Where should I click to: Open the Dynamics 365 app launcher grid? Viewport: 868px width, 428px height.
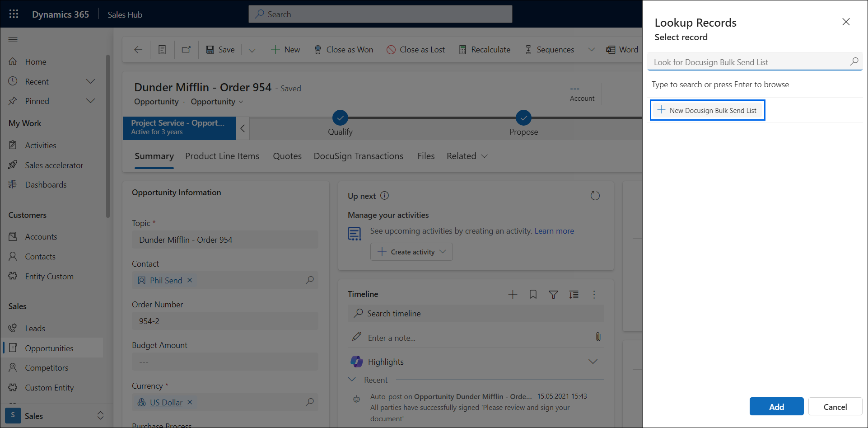pos(14,14)
